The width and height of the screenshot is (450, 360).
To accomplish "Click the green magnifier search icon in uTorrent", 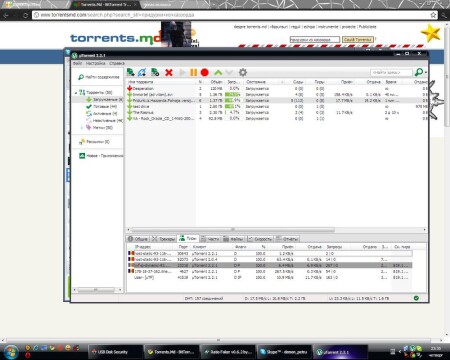I will pos(419,72).
